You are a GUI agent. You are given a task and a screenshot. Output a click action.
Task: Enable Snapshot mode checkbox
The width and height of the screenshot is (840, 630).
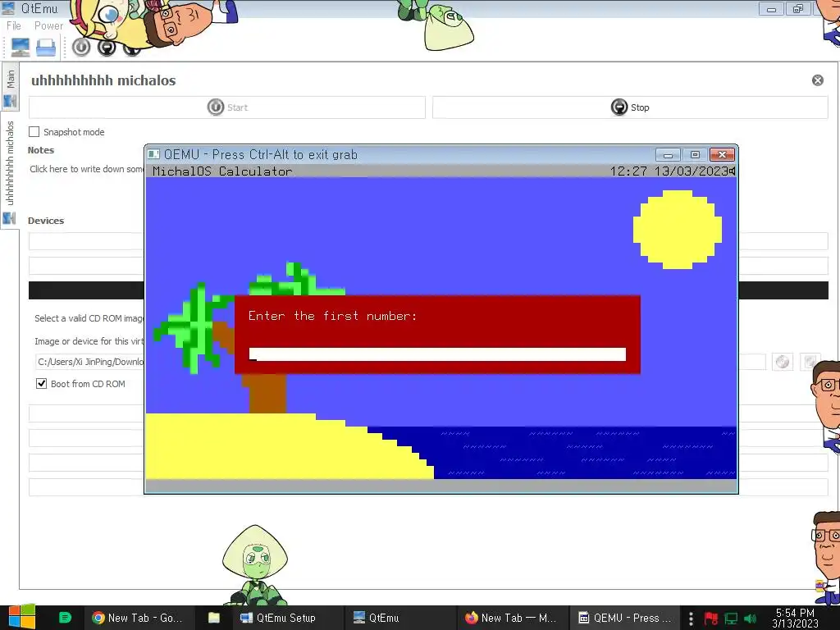[x=34, y=132]
